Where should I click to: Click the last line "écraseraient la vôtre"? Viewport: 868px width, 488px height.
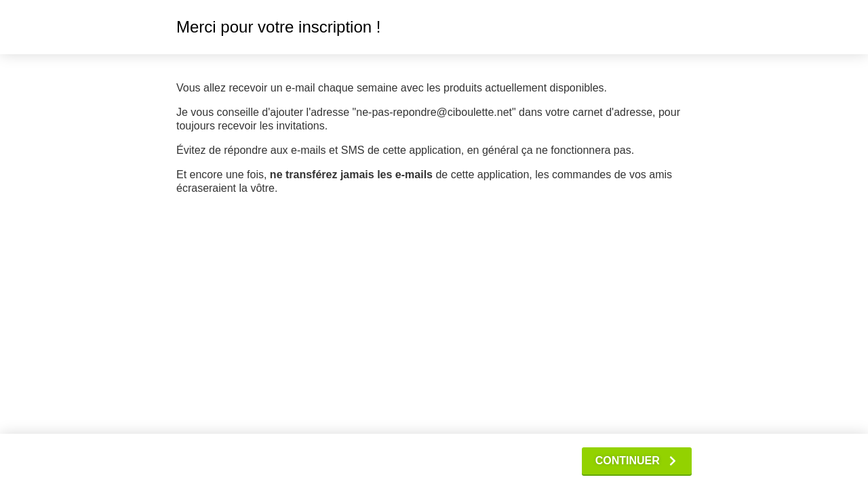226,188
